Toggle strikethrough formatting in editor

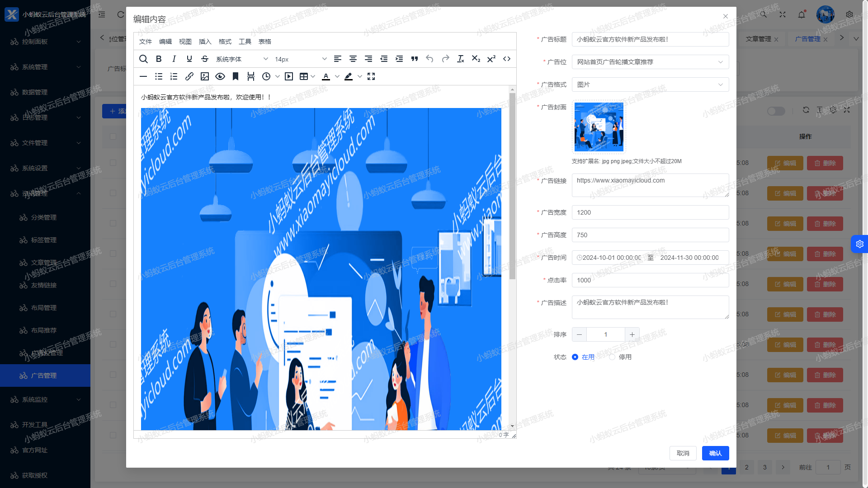[205, 59]
